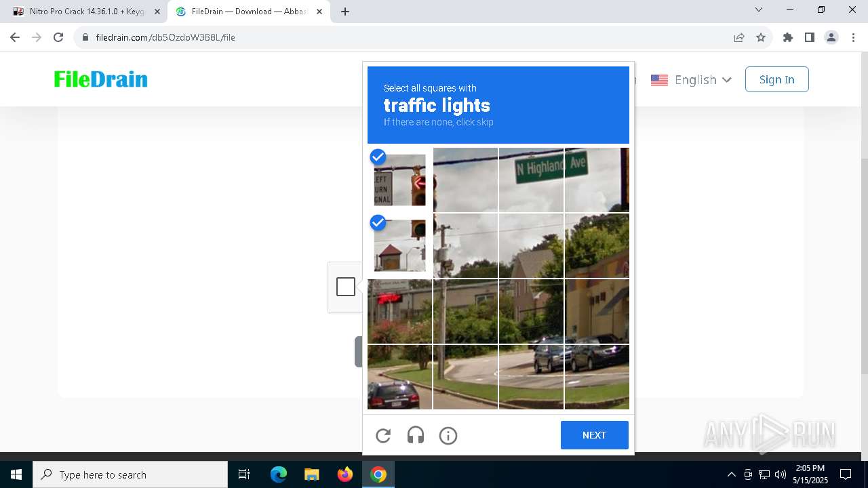Go back to previous page

(x=15, y=37)
